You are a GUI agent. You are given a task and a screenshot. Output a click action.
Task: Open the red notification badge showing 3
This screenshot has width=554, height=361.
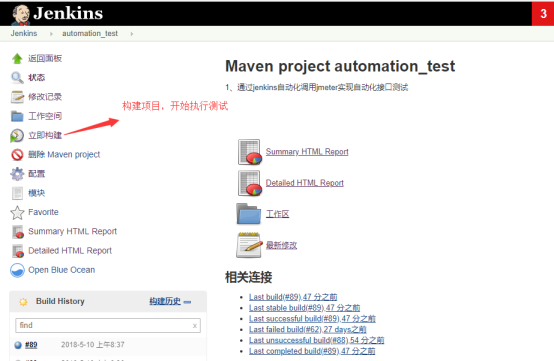pos(543,14)
